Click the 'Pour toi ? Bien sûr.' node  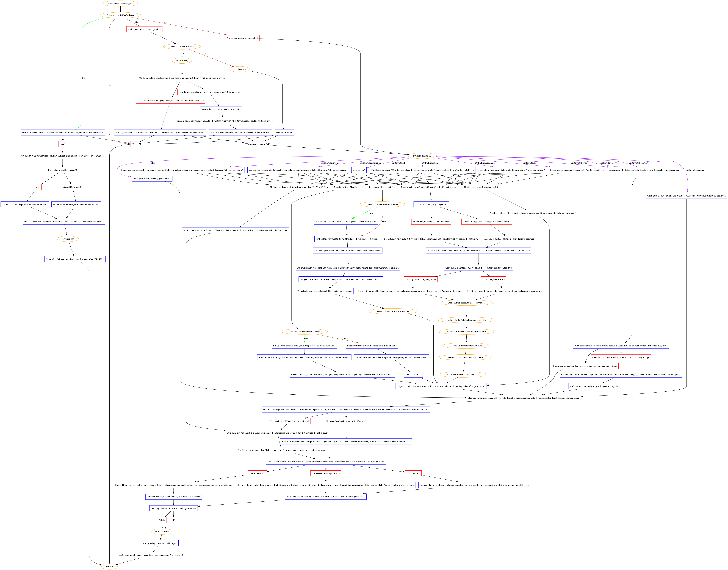[284, 132]
